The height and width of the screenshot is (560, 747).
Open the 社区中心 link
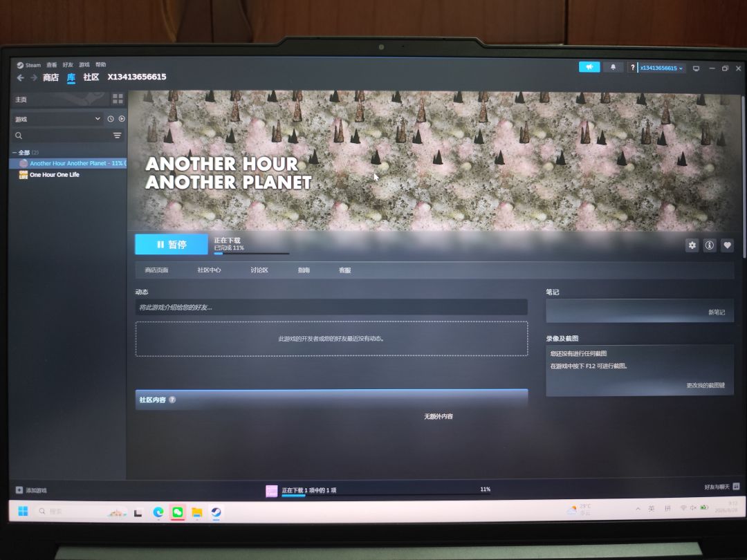click(209, 270)
